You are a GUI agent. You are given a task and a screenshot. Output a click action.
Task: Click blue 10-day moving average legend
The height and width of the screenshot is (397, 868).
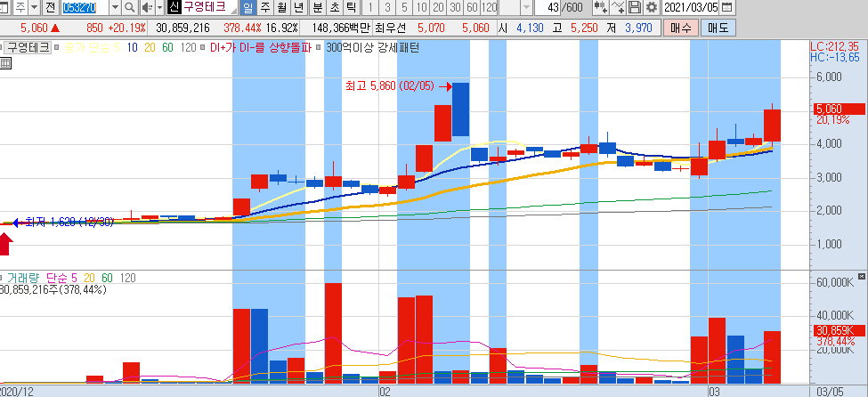(133, 48)
